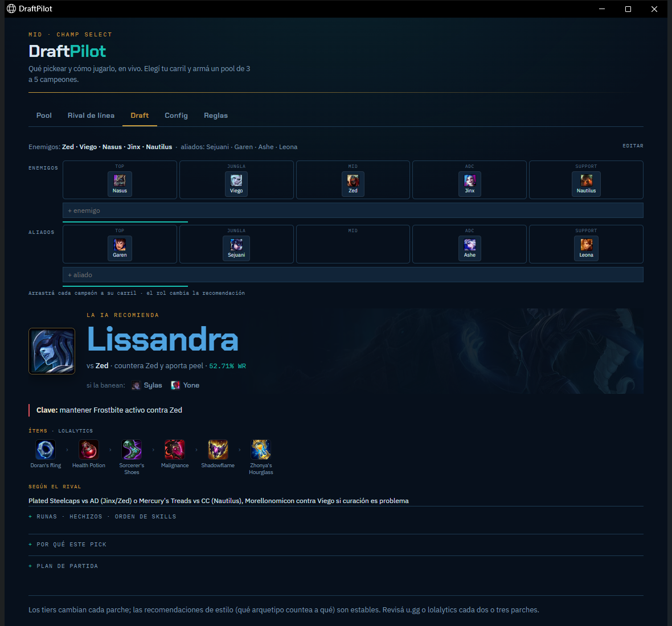Image resolution: width=672 pixels, height=626 pixels.
Task: Click the 'MID · CHAMP SELECT' header label
Action: coord(70,35)
